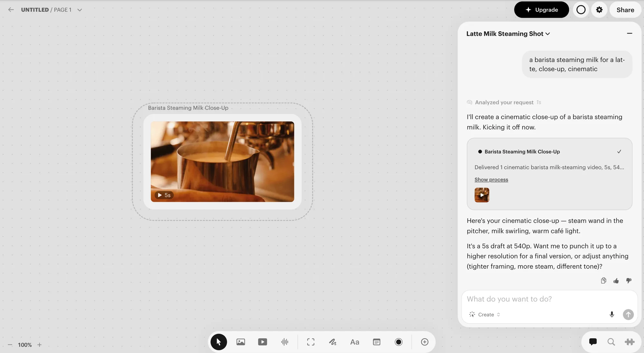This screenshot has height=353, width=644.
Task: Give thumbs down to the response
Action: (629, 281)
